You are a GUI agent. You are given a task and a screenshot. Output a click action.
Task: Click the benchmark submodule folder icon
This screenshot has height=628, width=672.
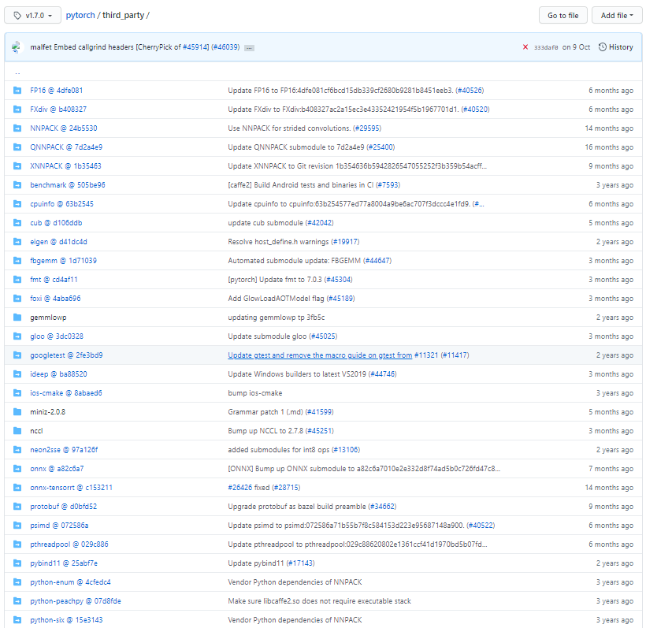[17, 184]
